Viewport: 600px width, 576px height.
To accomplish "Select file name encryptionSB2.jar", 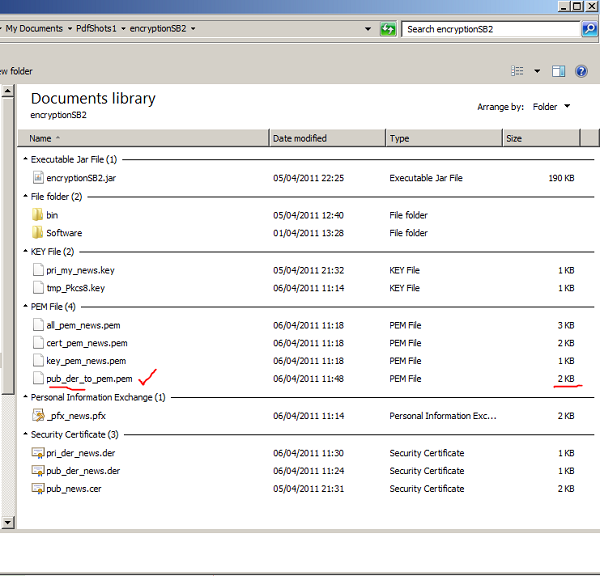I will click(81, 178).
